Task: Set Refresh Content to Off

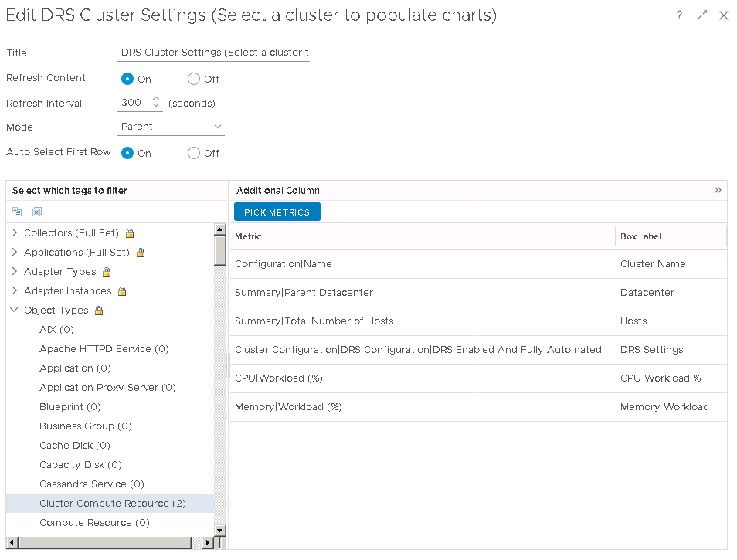Action: point(194,79)
